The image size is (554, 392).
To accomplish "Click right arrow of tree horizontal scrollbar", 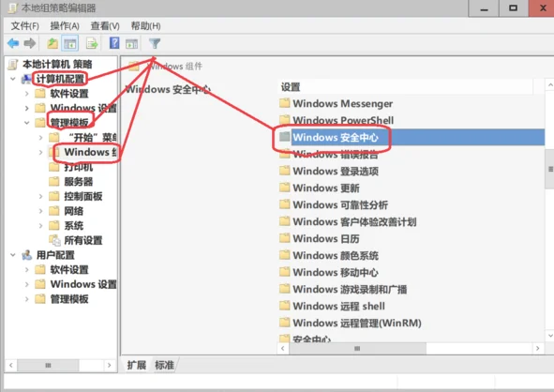I will tap(109, 365).
